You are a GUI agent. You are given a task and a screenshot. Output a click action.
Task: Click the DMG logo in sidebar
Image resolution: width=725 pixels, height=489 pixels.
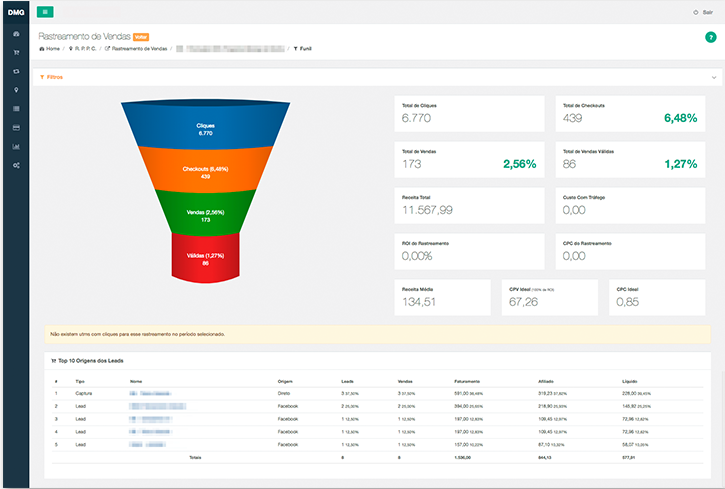(x=15, y=12)
